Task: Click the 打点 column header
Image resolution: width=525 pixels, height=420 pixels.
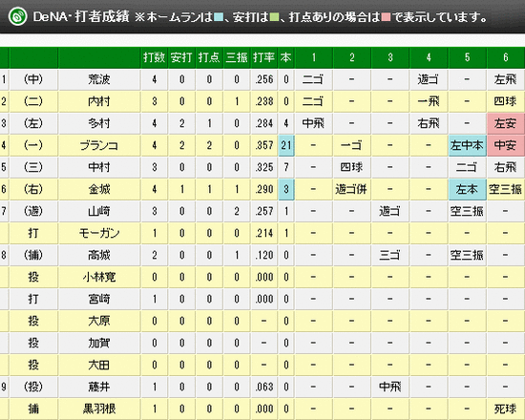Action: click(x=209, y=57)
